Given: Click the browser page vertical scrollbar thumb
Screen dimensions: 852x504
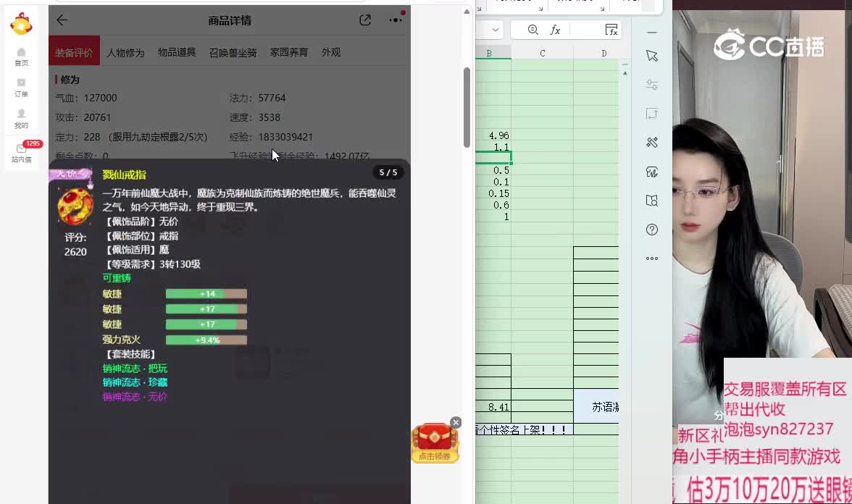Looking at the screenshot, I should [467, 107].
